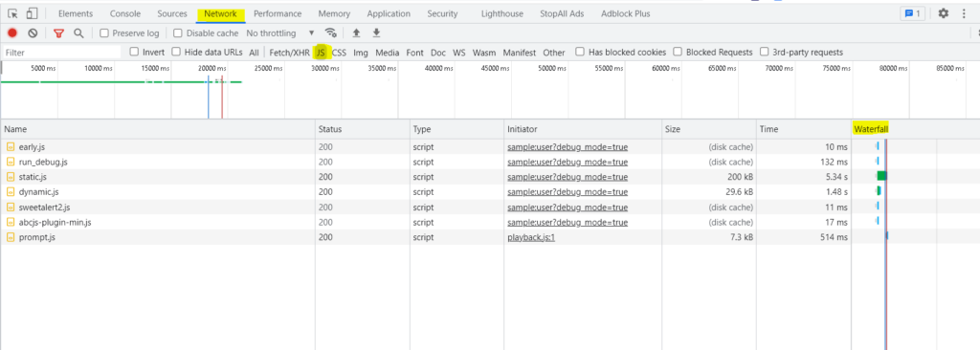
Task: Filter requests by Doc type
Action: (438, 53)
